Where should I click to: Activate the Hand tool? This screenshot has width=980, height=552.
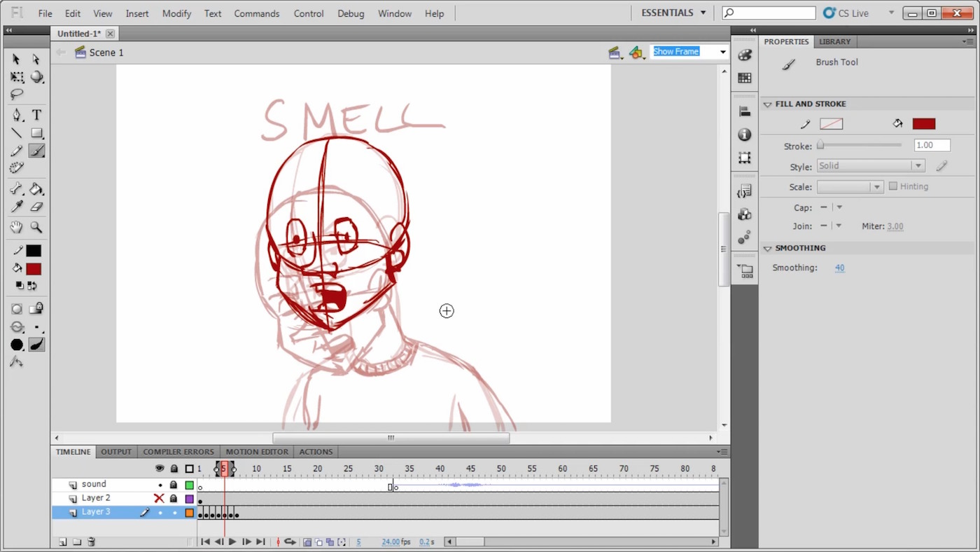click(x=17, y=228)
